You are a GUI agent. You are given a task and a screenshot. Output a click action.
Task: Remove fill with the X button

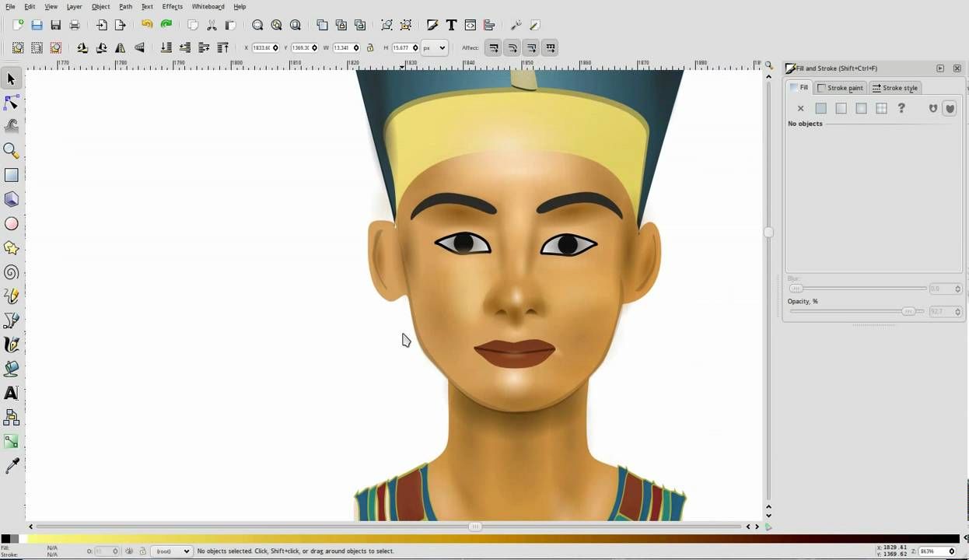[800, 108]
